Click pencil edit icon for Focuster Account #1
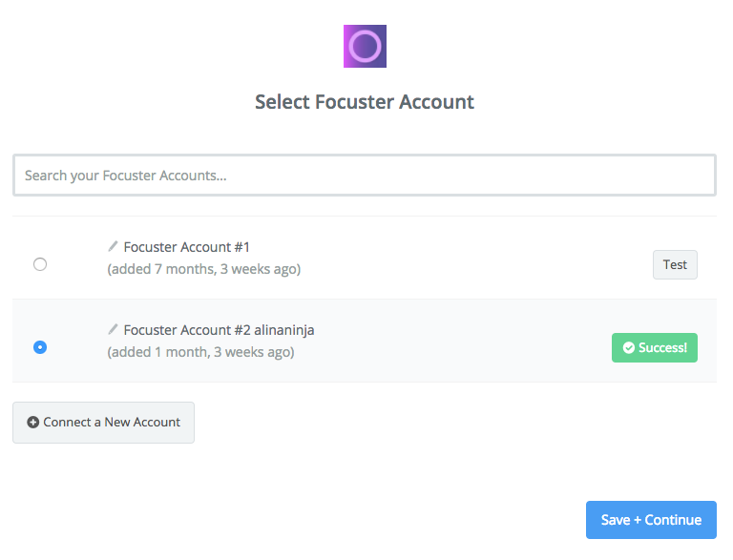The image size is (733, 560). [113, 246]
